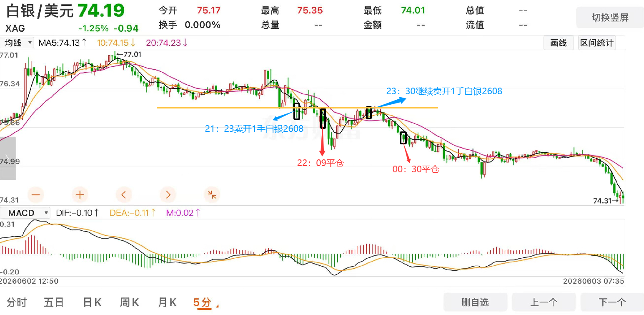This screenshot has height=315, width=644.
Task: Switch to the 分时 tab
Action: [x=17, y=302]
